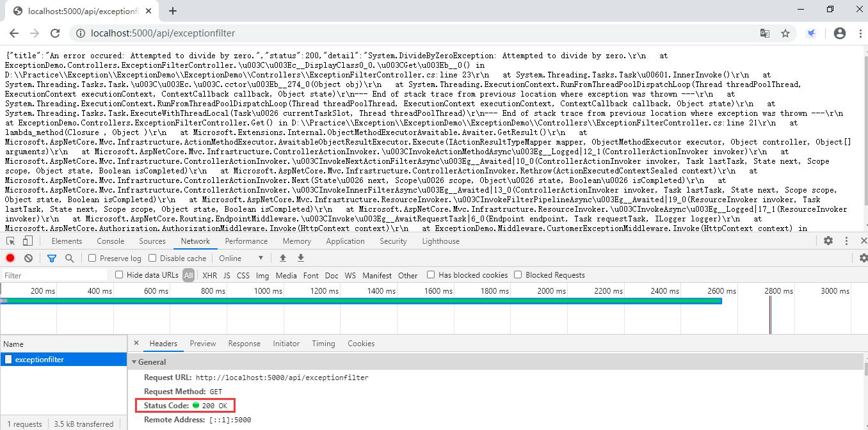Open the DevTools three-dot customize menu
868x430 pixels.
[x=846, y=241]
